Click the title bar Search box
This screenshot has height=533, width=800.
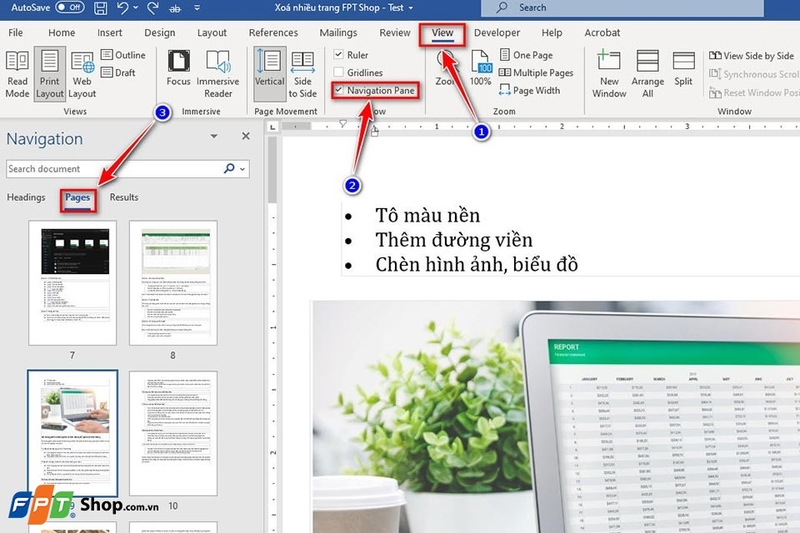pos(622,8)
